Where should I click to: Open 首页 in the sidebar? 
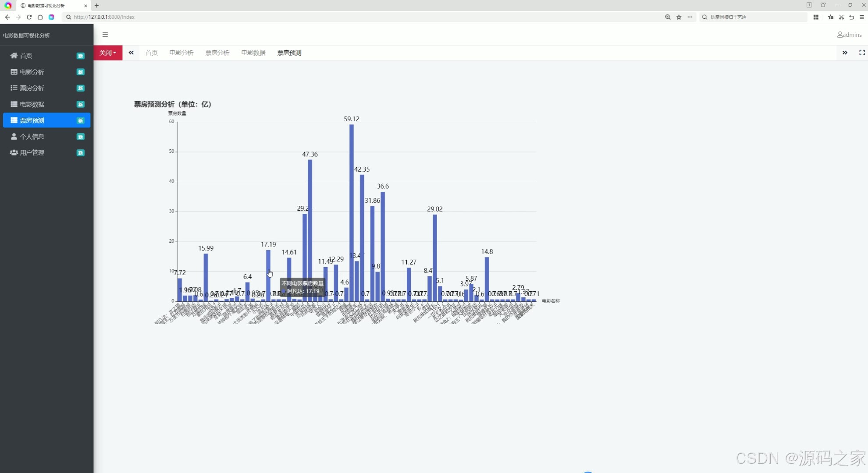26,56
